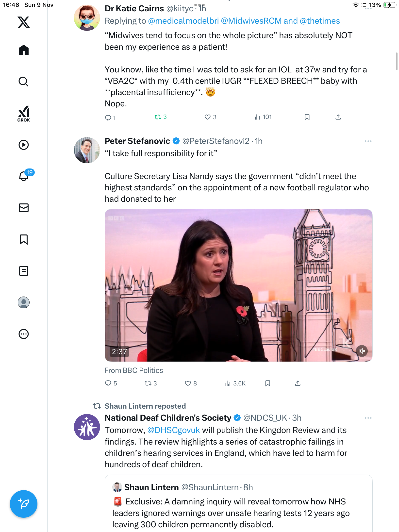Bookmark Peter Stefanovic's post

pos(268,383)
